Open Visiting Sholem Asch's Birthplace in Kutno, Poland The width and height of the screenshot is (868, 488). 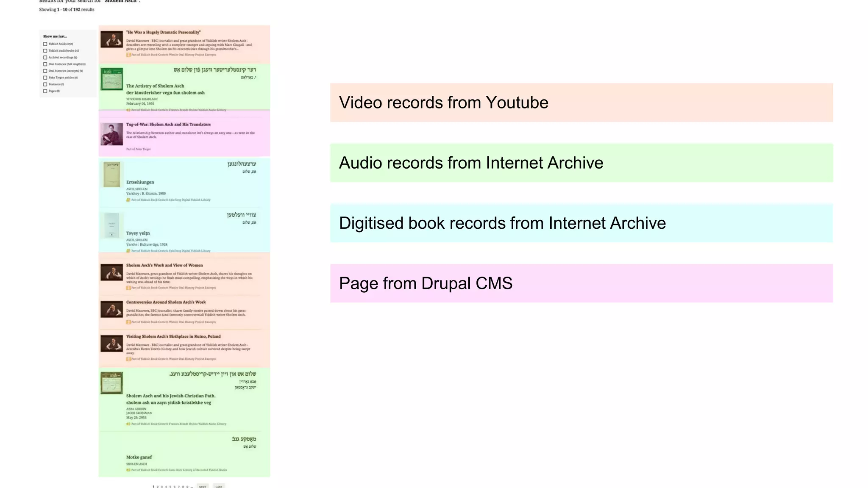tap(173, 337)
